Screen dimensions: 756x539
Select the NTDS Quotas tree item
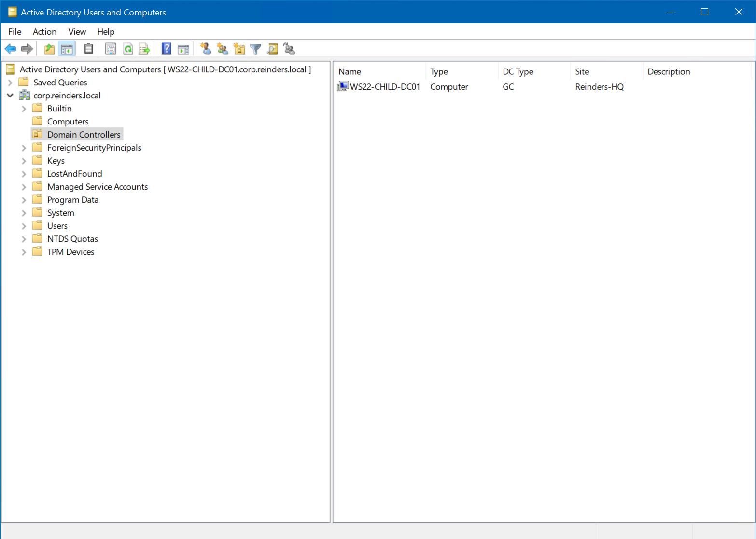pyautogui.click(x=72, y=239)
